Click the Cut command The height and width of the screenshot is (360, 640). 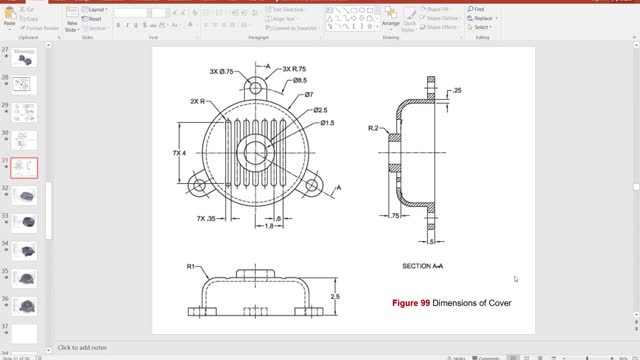click(28, 9)
